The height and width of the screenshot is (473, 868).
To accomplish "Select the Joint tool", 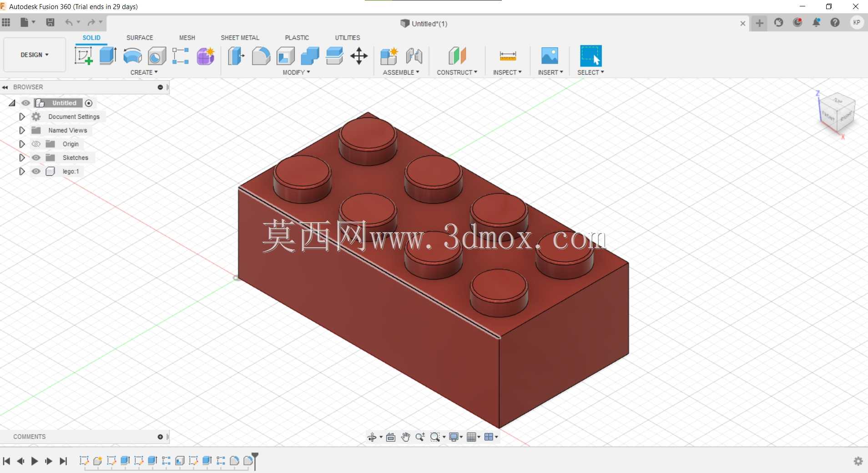I will point(414,56).
